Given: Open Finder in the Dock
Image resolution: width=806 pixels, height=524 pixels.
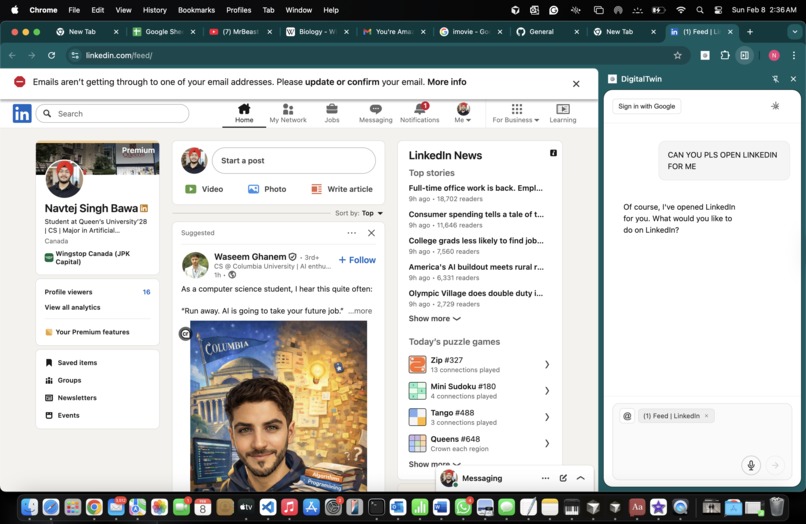Looking at the screenshot, I should (x=29, y=508).
